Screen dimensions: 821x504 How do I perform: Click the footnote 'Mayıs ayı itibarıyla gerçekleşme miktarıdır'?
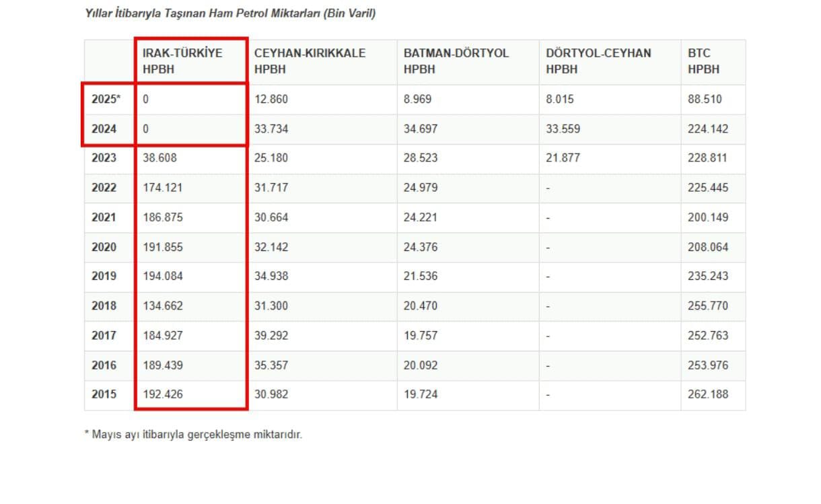click(195, 435)
